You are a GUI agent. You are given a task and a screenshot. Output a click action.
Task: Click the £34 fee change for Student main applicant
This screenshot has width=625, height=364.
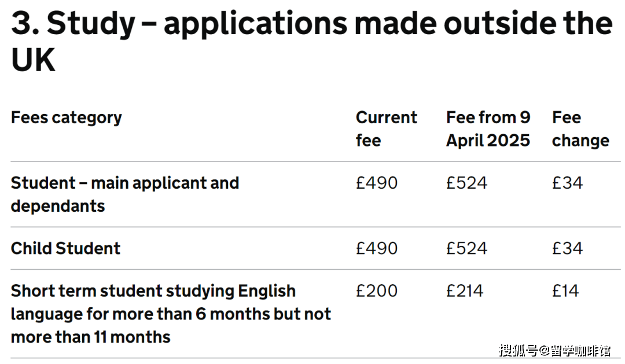tap(568, 183)
